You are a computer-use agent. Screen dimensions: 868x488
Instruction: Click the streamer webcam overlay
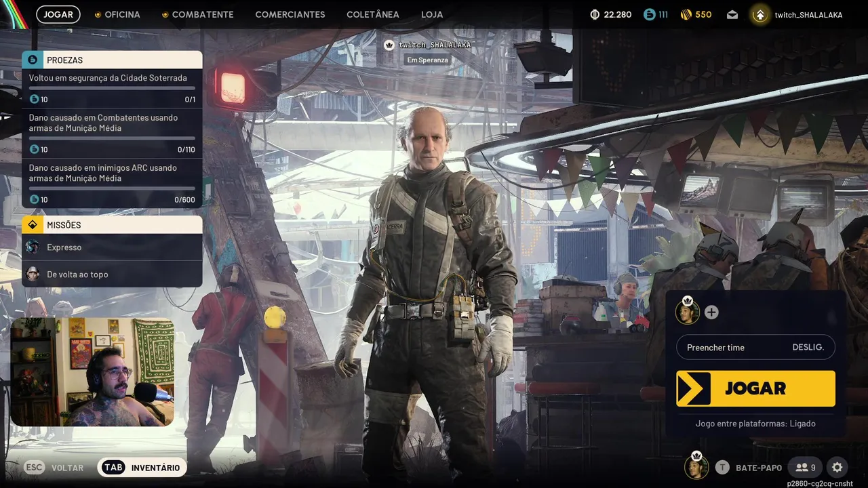click(x=92, y=371)
